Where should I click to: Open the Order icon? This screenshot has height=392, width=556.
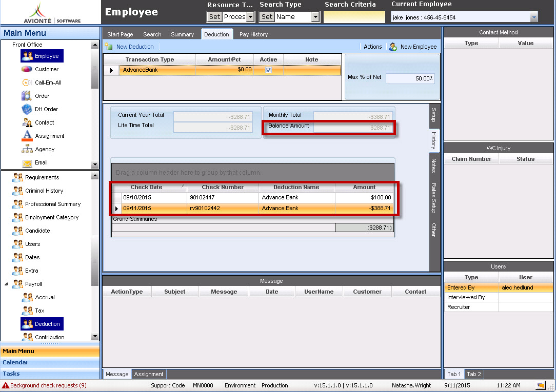27,96
